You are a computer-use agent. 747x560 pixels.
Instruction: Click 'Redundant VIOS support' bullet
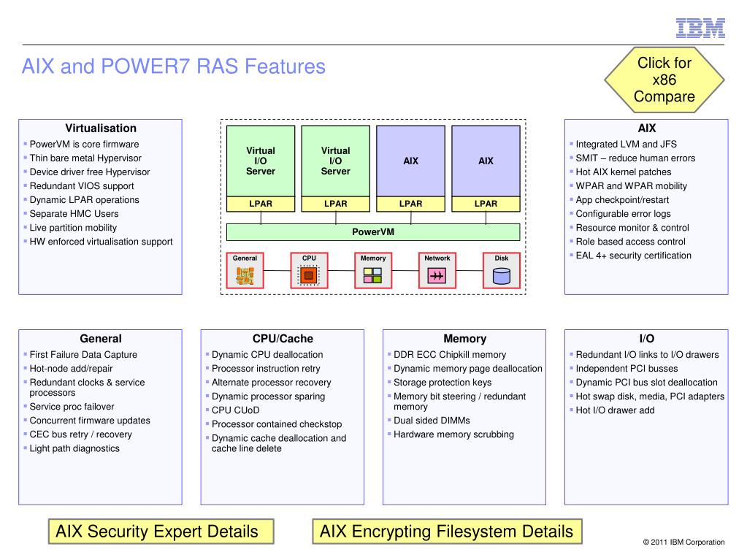click(82, 186)
